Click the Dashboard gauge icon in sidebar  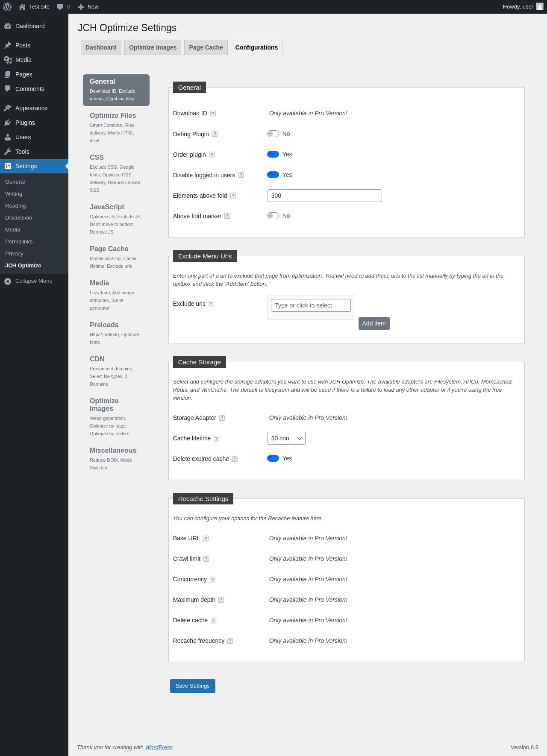click(x=8, y=26)
